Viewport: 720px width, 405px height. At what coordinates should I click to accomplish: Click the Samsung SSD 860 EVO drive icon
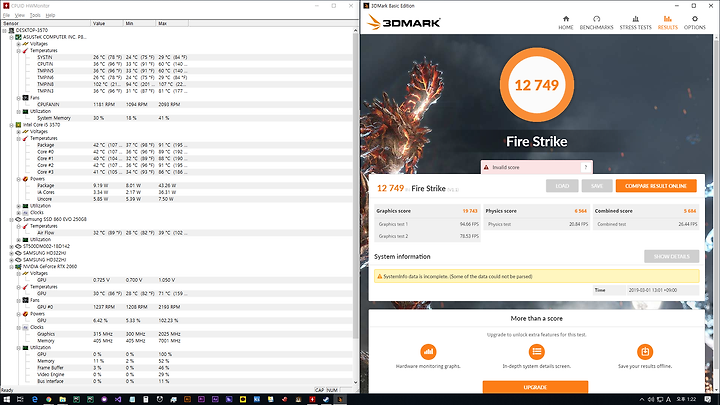[x=18, y=219]
